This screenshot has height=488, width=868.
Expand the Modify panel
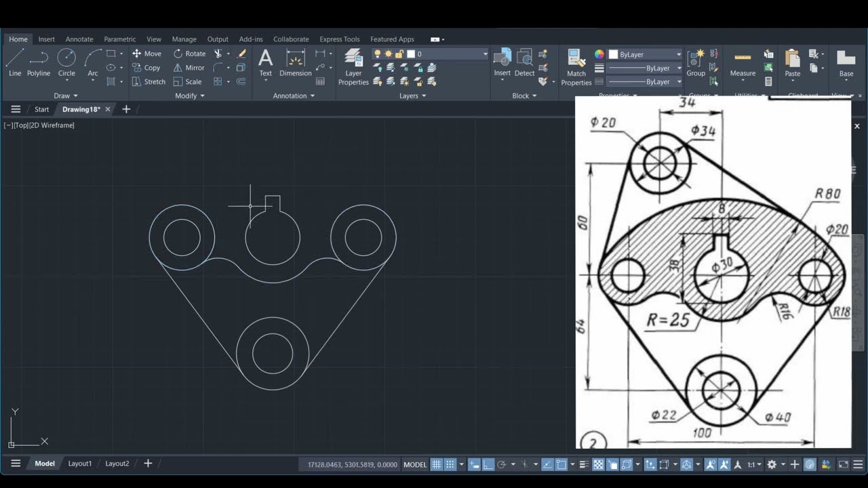190,96
